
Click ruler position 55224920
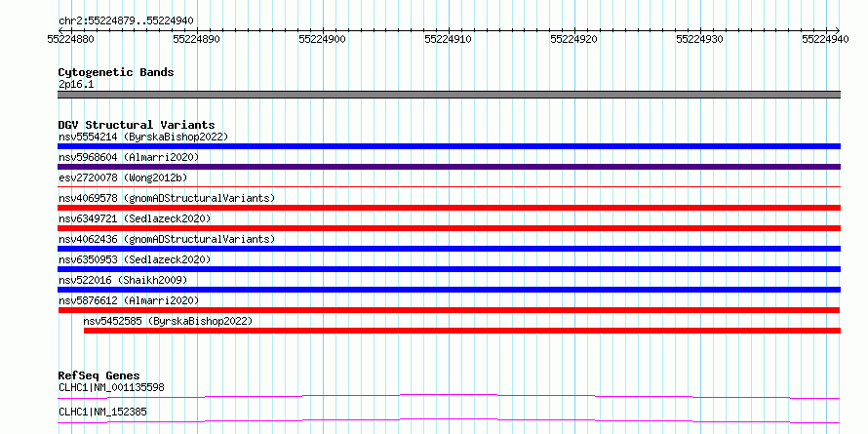pyautogui.click(x=573, y=39)
